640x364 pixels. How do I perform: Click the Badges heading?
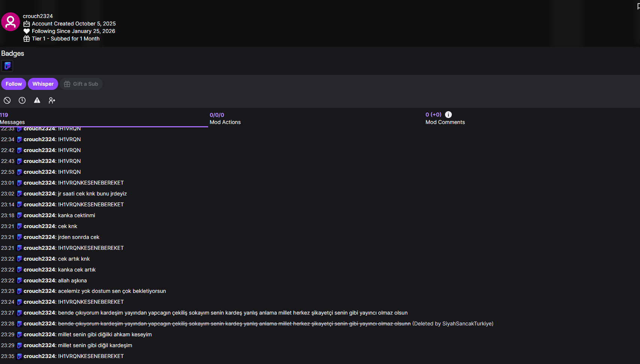pos(12,53)
